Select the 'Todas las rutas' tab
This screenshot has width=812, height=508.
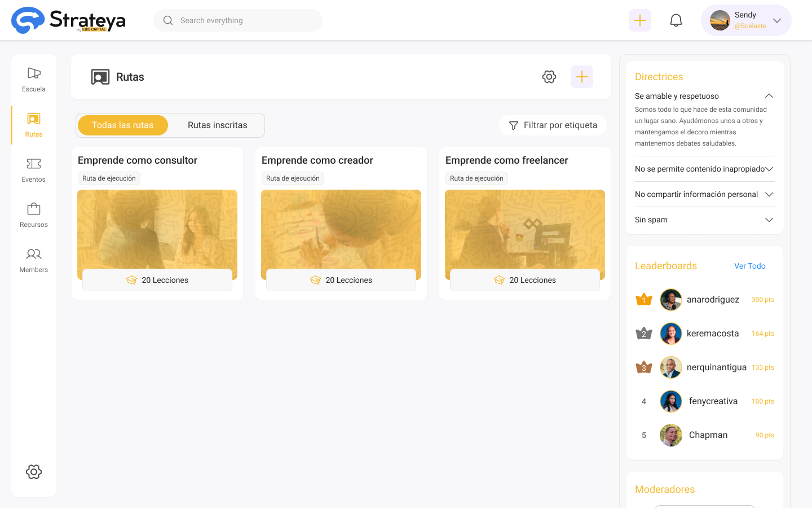123,125
